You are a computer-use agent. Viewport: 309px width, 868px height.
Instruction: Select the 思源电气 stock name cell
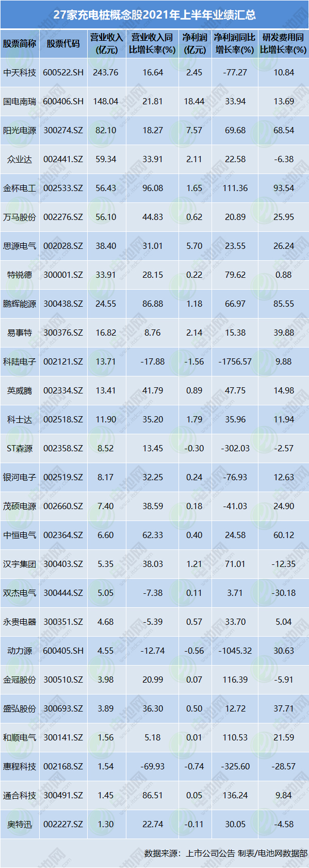pos(20,246)
